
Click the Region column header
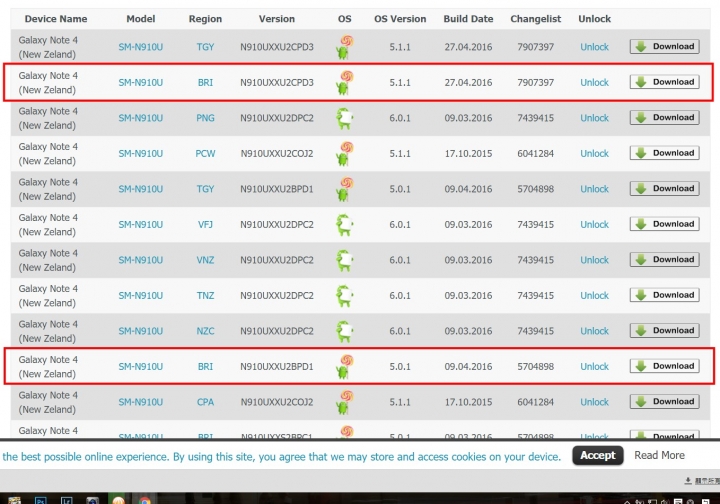tap(205, 19)
